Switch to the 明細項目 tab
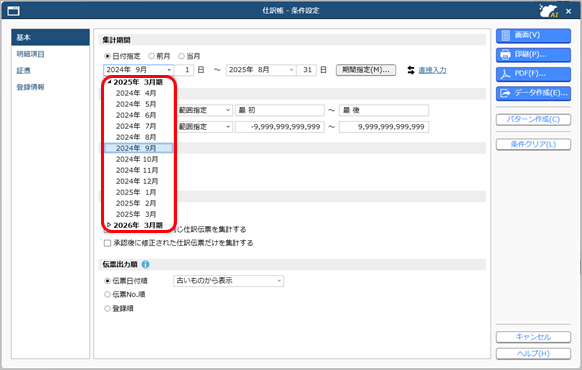582x370 pixels. [x=30, y=54]
